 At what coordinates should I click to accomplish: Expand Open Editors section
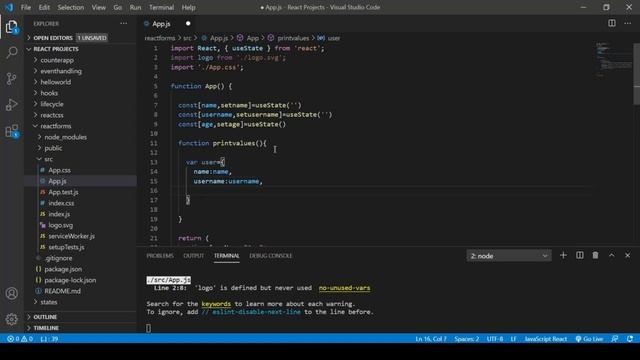coord(80,38)
